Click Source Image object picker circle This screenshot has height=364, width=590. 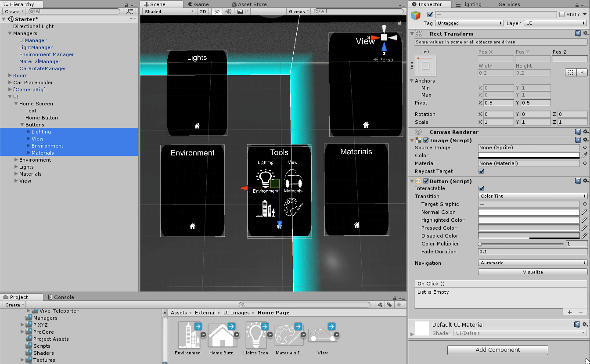pyautogui.click(x=585, y=148)
